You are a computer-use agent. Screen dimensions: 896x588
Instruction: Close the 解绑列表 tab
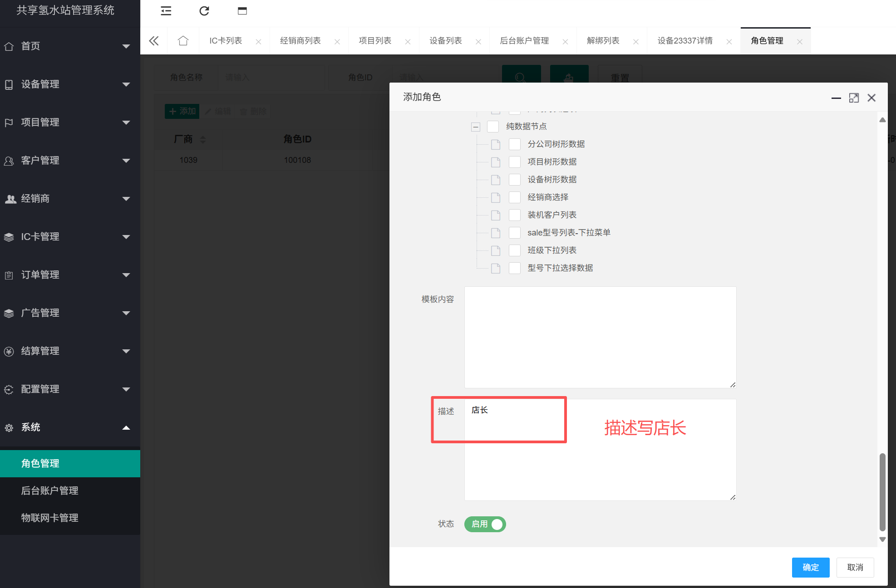636,42
